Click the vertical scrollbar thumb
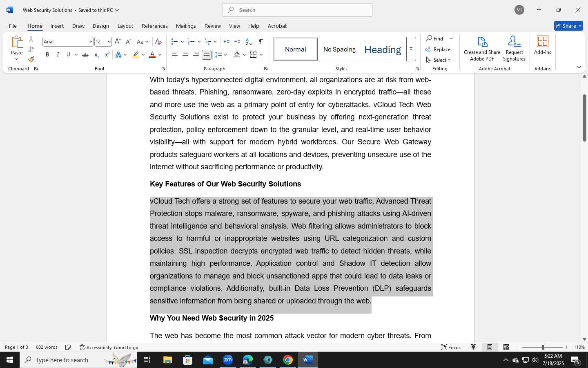 click(584, 118)
